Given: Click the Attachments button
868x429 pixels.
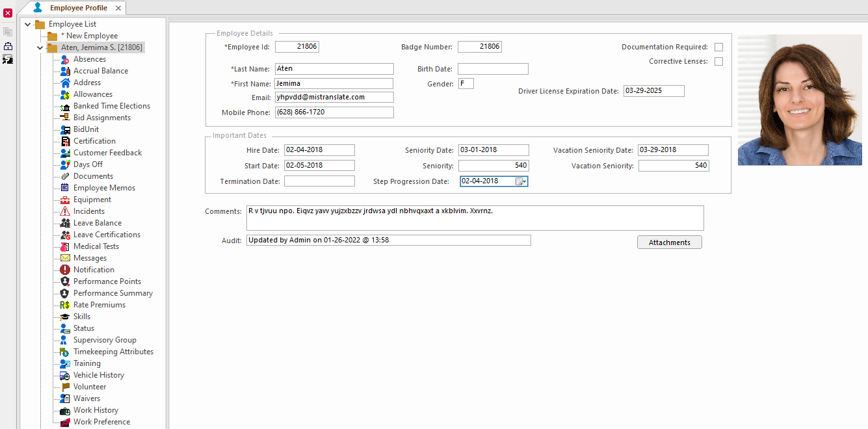Looking at the screenshot, I should point(669,242).
